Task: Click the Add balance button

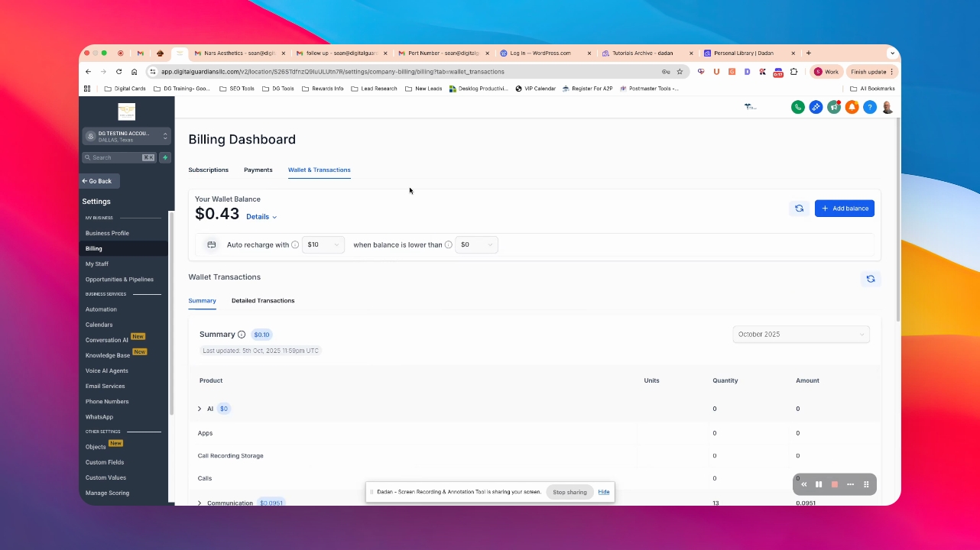Action: 845,209
